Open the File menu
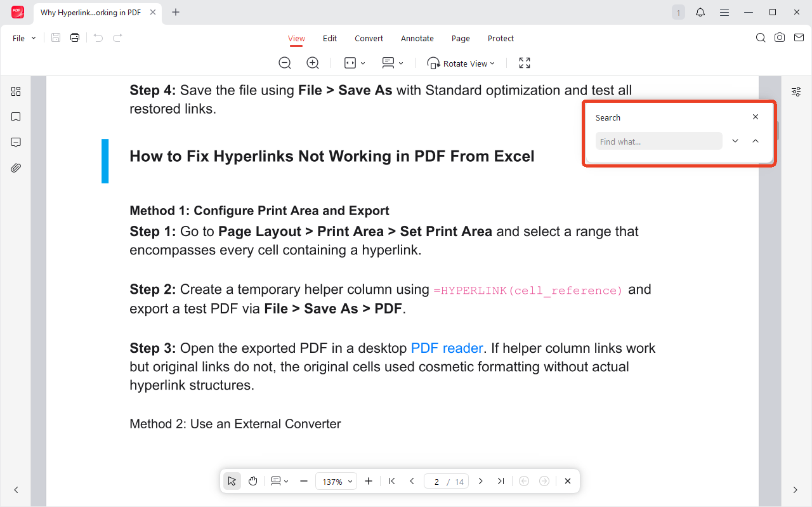Image resolution: width=812 pixels, height=507 pixels. coord(24,38)
